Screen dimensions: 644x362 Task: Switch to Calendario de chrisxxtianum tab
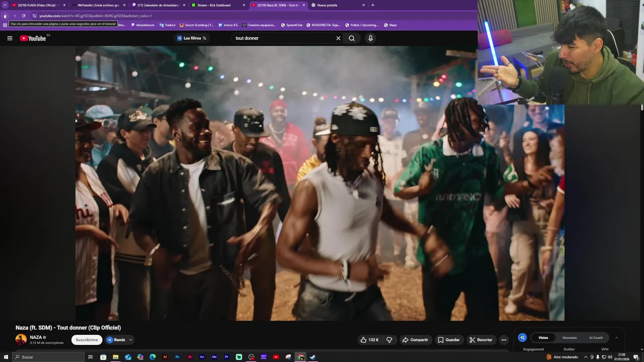pos(158,5)
